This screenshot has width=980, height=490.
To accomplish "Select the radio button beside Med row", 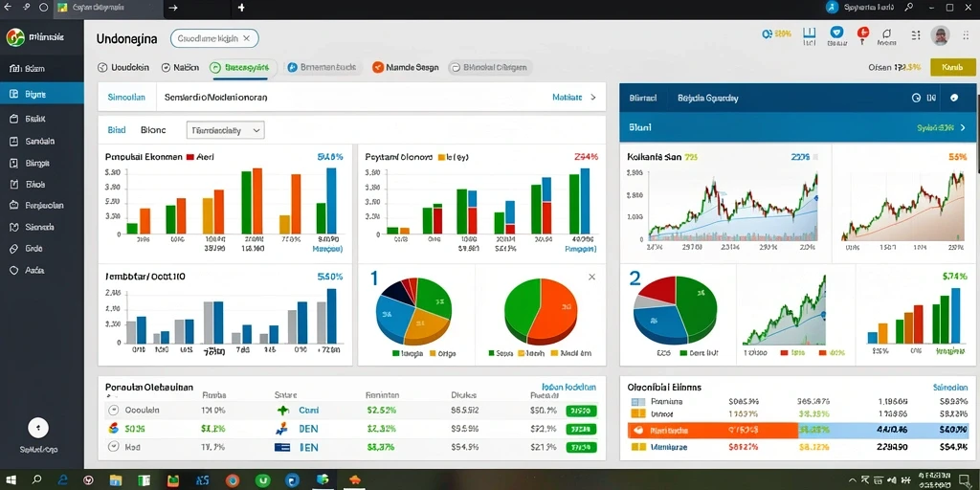I will [x=113, y=447].
